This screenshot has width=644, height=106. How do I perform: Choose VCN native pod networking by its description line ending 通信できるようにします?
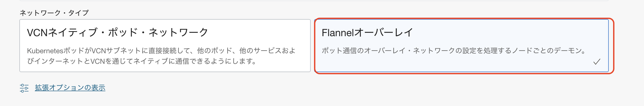142,61
